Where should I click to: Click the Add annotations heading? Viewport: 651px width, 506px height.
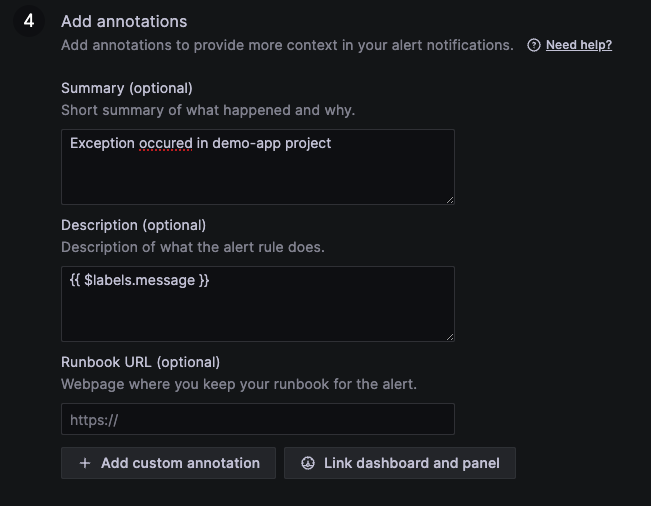pyautogui.click(x=124, y=21)
